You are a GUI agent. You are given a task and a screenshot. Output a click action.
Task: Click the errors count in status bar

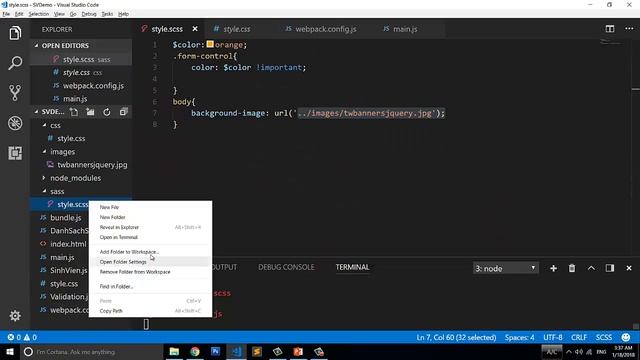point(14,337)
